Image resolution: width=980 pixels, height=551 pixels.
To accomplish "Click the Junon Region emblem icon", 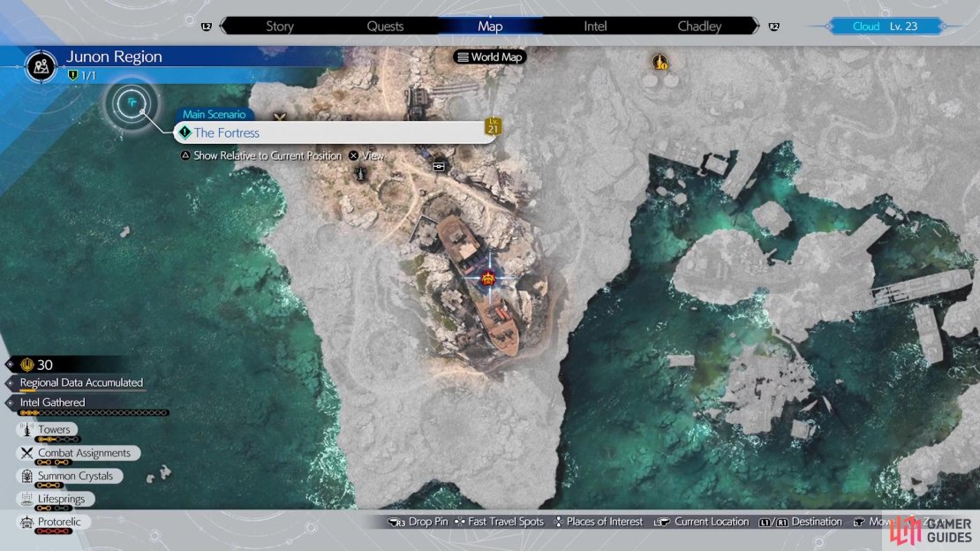I will click(x=41, y=65).
